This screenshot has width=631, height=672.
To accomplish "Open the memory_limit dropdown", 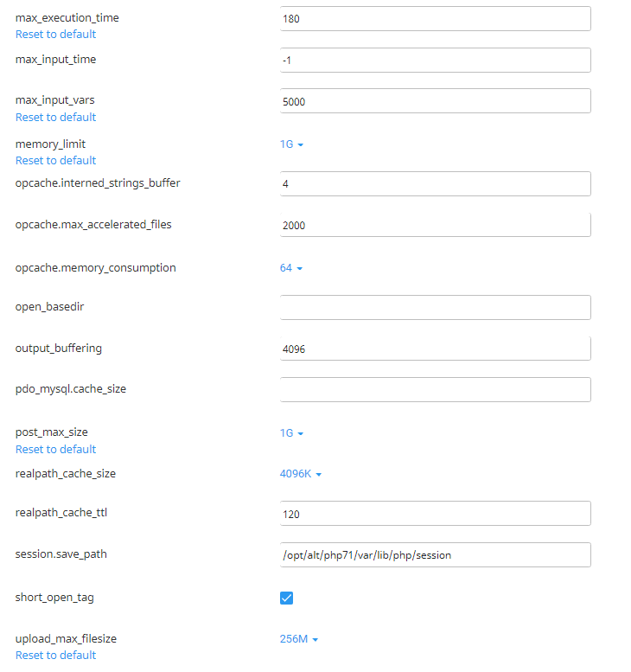I will 291,144.
